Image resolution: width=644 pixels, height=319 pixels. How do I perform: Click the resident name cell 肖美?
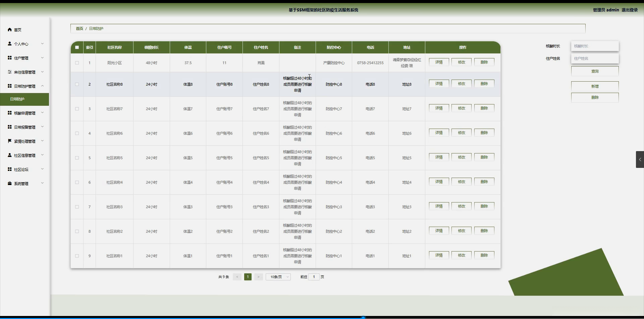(261, 63)
